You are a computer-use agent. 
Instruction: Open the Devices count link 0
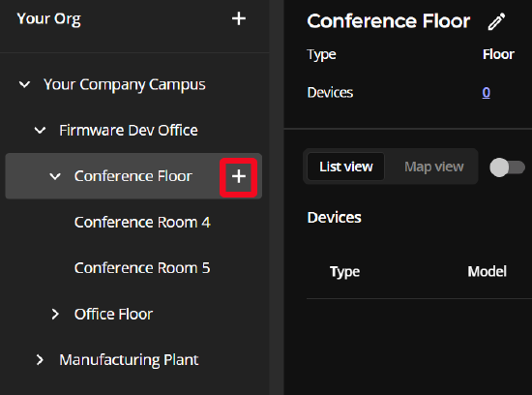point(486,92)
